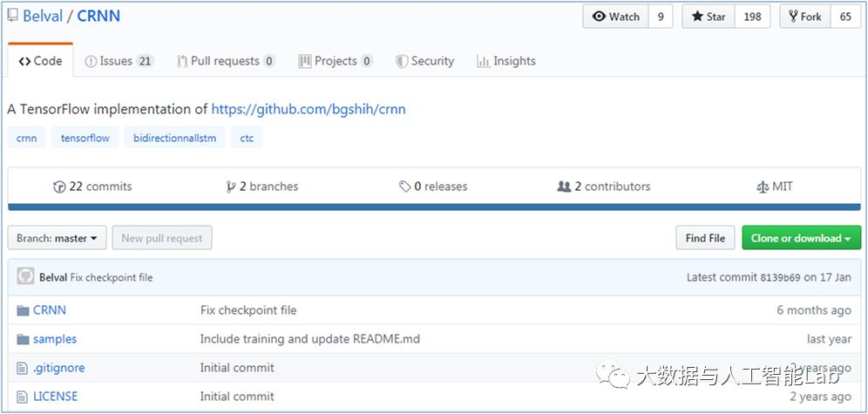
Task: Fork the repository
Action: click(x=805, y=17)
